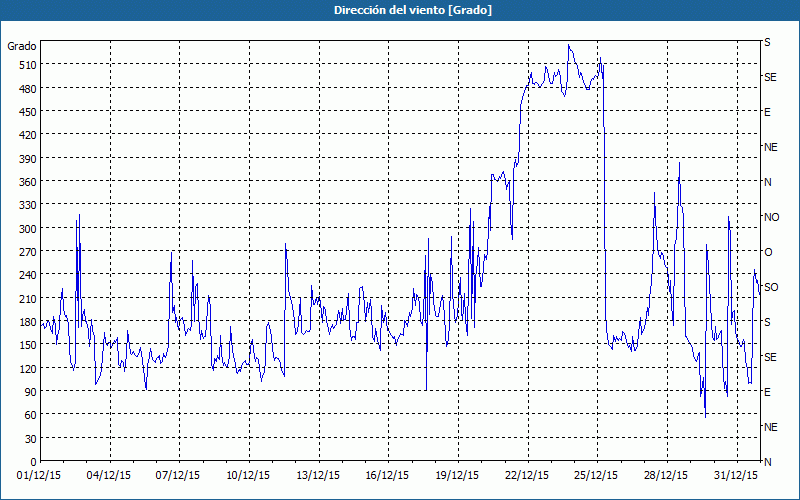Click the 210 y-axis value
Viewport: 800px width, 500px height.
point(28,299)
